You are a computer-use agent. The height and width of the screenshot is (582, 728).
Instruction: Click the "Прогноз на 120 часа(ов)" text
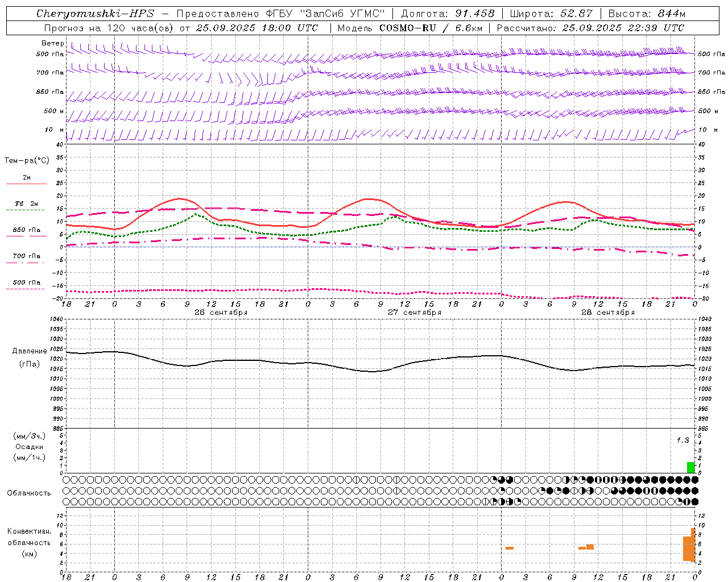click(109, 28)
